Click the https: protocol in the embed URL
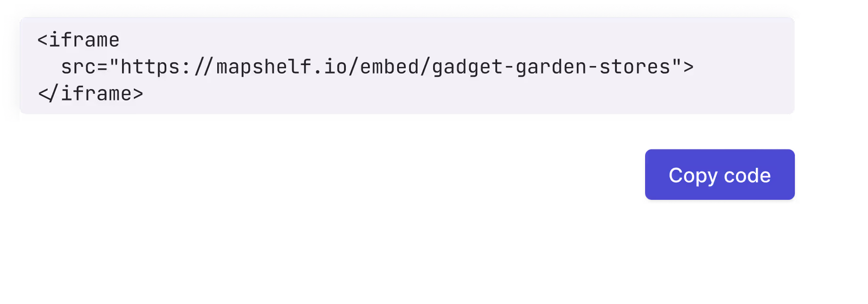 click(156, 66)
